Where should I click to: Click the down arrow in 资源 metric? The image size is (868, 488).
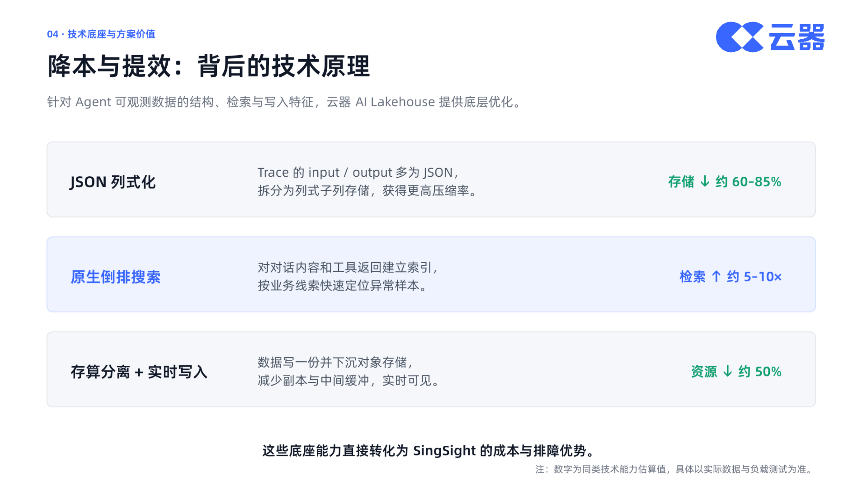point(728,372)
